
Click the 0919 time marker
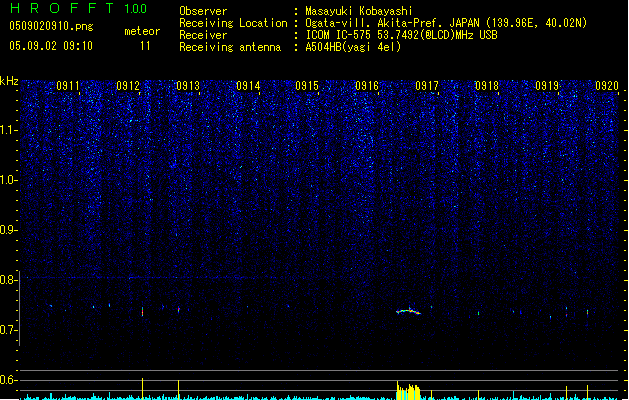pyautogui.click(x=547, y=86)
